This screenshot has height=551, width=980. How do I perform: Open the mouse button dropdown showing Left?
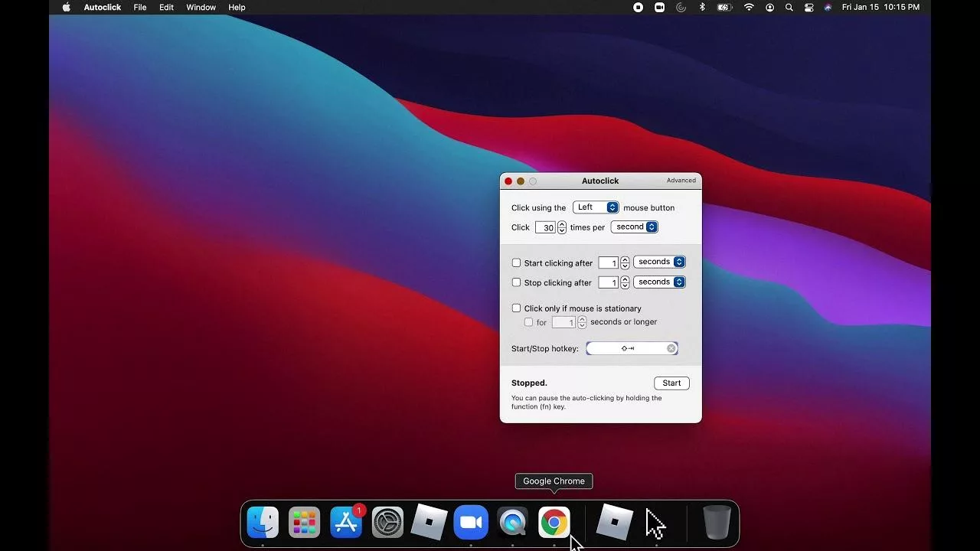click(x=596, y=207)
